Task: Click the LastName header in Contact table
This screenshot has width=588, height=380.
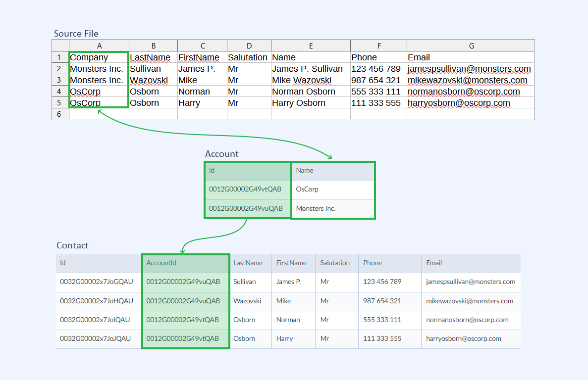Action: coord(251,263)
